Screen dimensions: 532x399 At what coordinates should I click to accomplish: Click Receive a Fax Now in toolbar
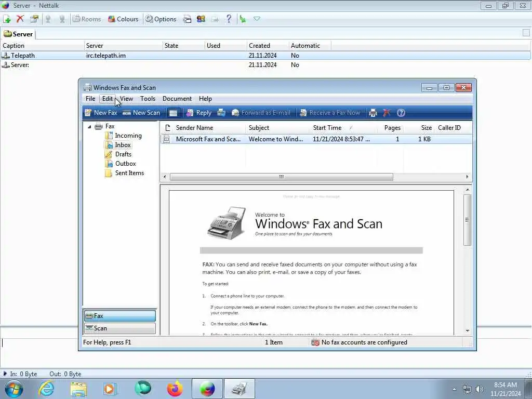(x=330, y=113)
